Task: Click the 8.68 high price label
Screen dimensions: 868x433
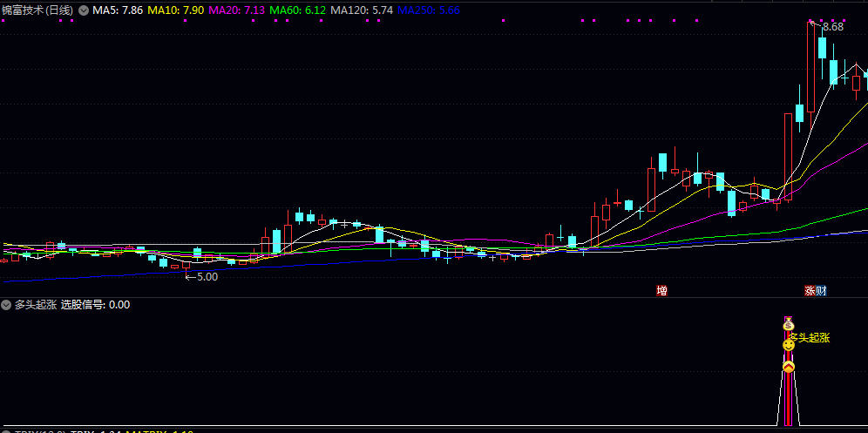Action: 832,27
